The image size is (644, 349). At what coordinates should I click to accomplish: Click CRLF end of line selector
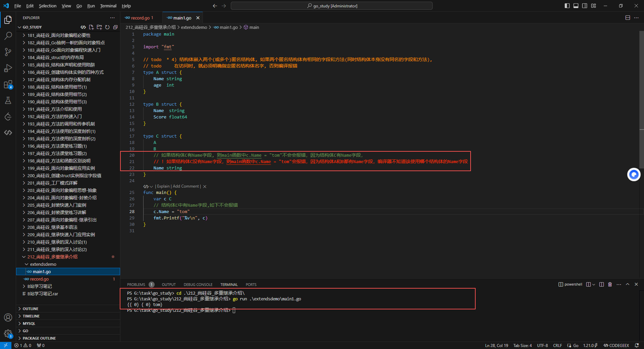557,345
